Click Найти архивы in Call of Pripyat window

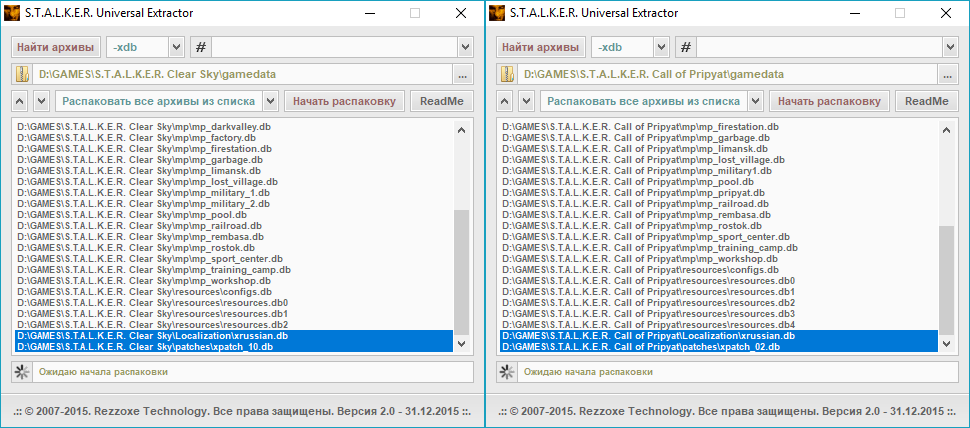[541, 47]
